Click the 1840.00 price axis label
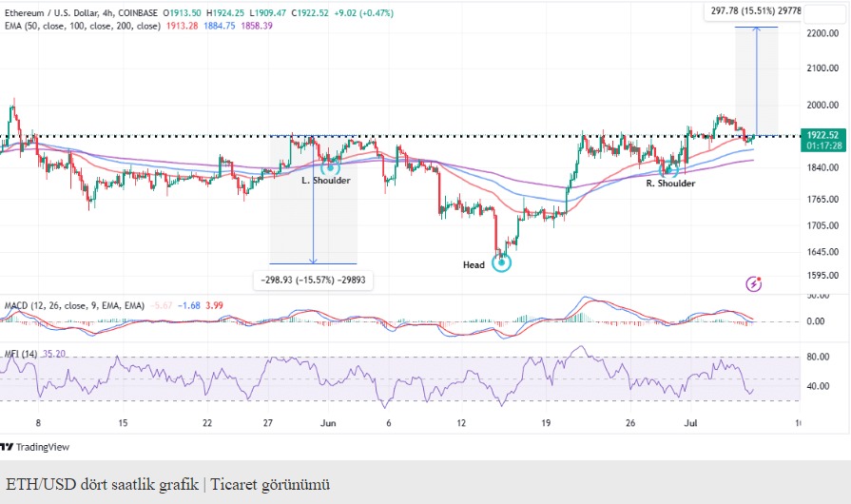This screenshot has width=851, height=504. [x=822, y=167]
